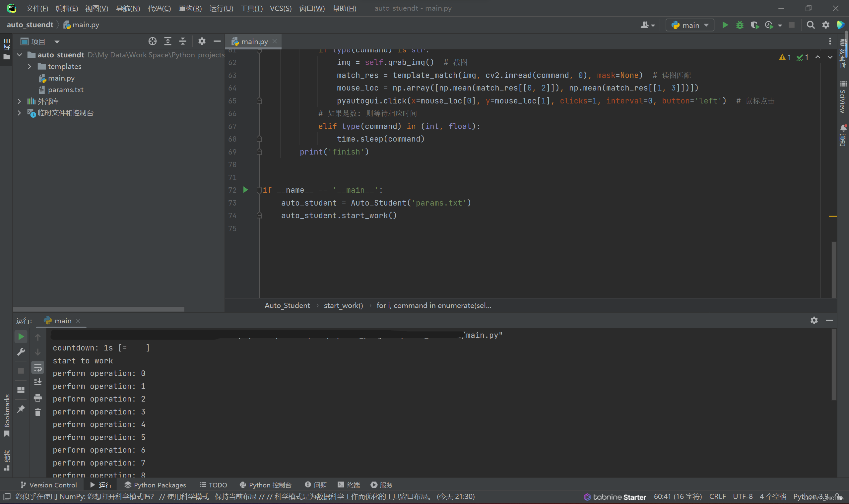Open the 重构(R) menu
This screenshot has height=504, width=849.
[x=190, y=8]
